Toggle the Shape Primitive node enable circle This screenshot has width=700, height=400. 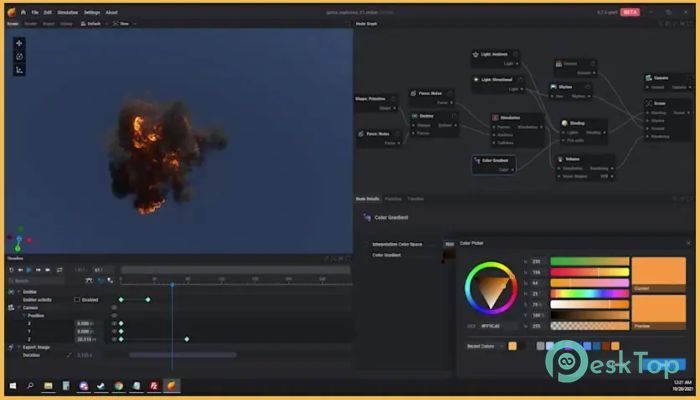(393, 99)
